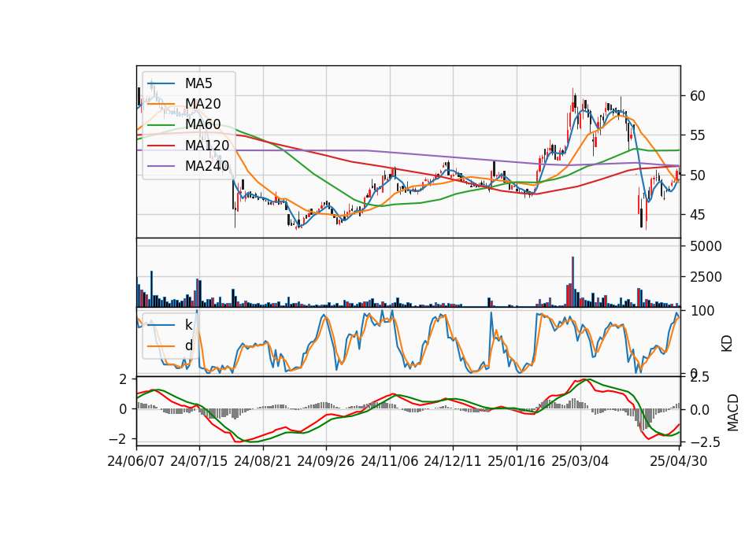Click the 24/08/21 date label
The width and height of the screenshot is (756, 543).
(x=263, y=461)
